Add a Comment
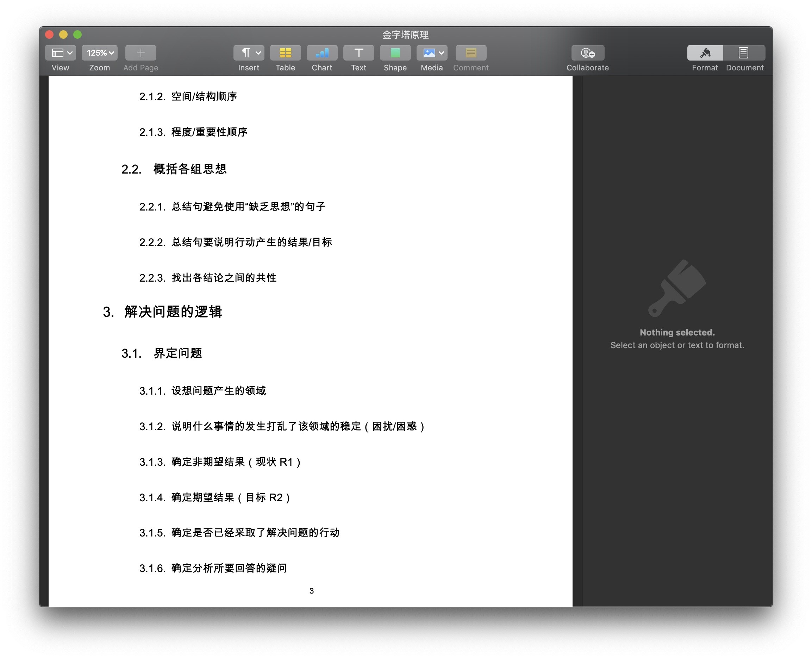This screenshot has height=659, width=812. coord(470,53)
